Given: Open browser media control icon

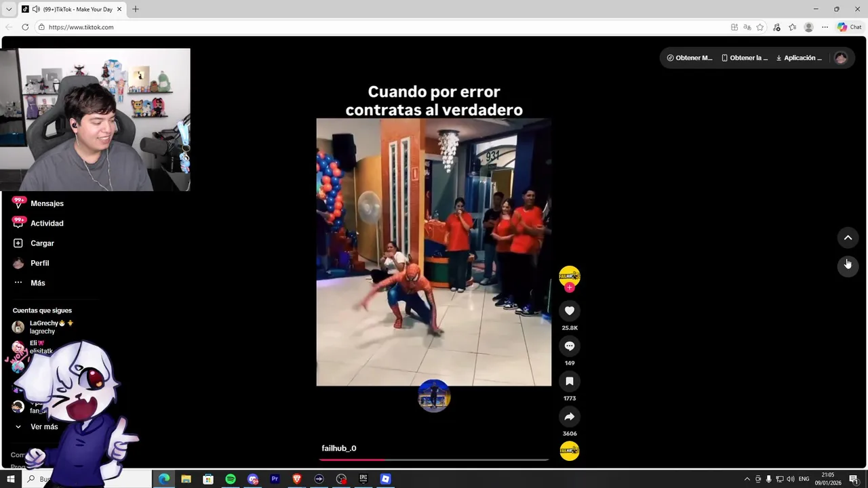Looking at the screenshot, I should [776, 27].
